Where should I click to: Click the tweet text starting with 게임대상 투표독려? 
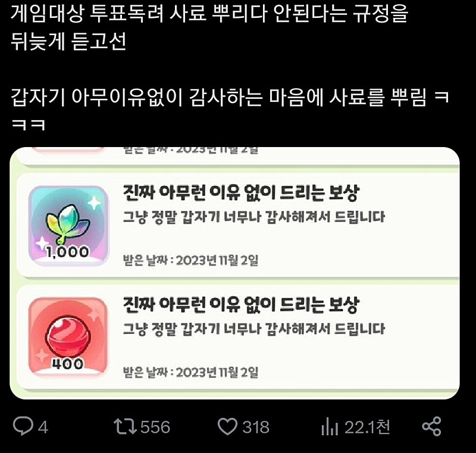[x=209, y=27]
